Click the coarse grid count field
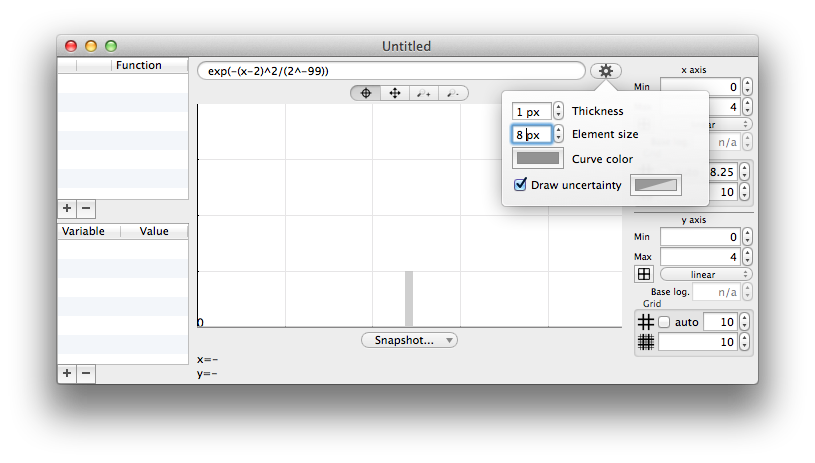This screenshot has height=463, width=815. (x=720, y=322)
